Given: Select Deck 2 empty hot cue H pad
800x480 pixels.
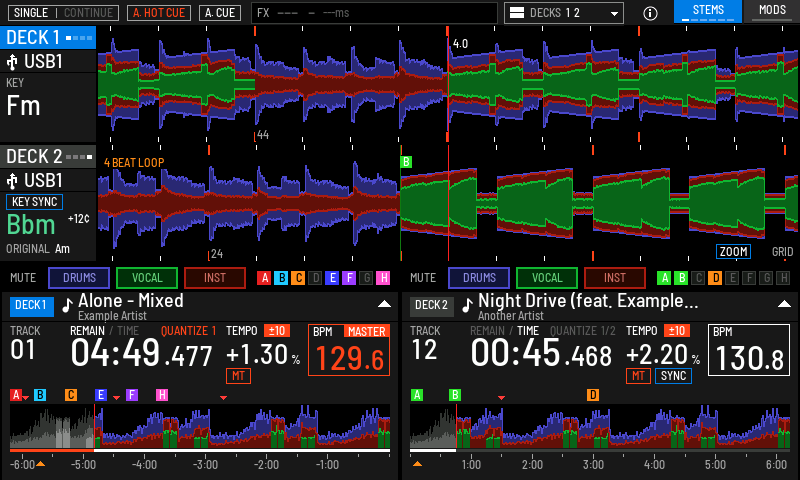Looking at the screenshot, I should pos(783,278).
